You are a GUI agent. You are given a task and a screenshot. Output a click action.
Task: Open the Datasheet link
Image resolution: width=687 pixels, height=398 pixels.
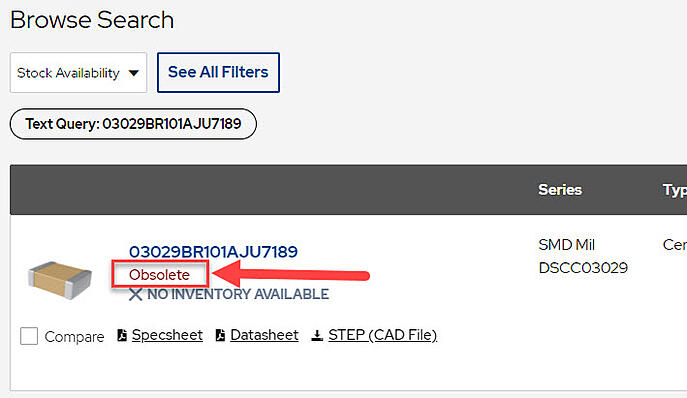tap(264, 335)
